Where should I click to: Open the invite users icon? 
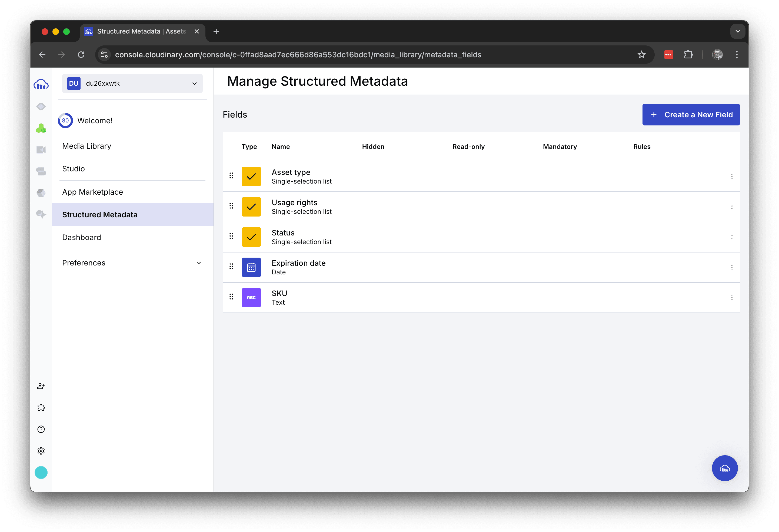(x=41, y=386)
